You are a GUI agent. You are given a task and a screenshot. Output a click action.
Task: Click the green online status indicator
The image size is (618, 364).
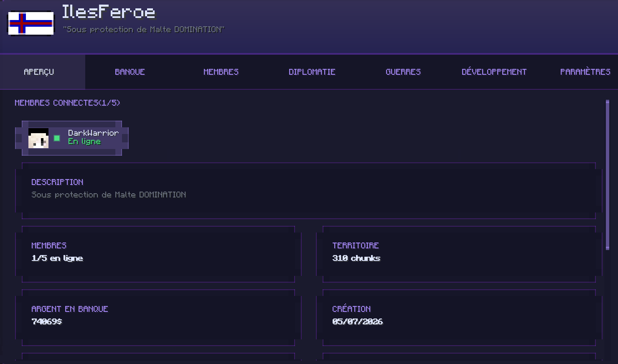coord(57,138)
